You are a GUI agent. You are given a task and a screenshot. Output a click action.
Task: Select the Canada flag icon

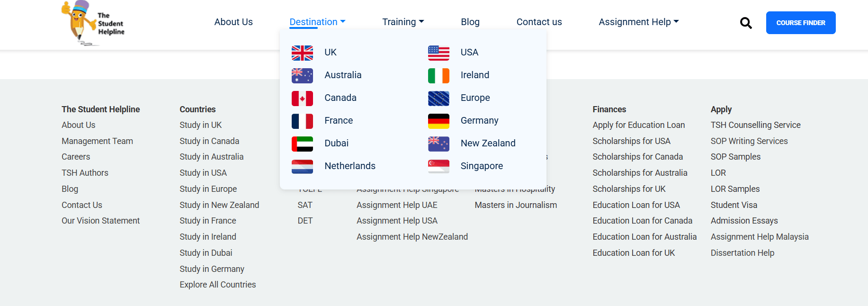click(x=302, y=98)
